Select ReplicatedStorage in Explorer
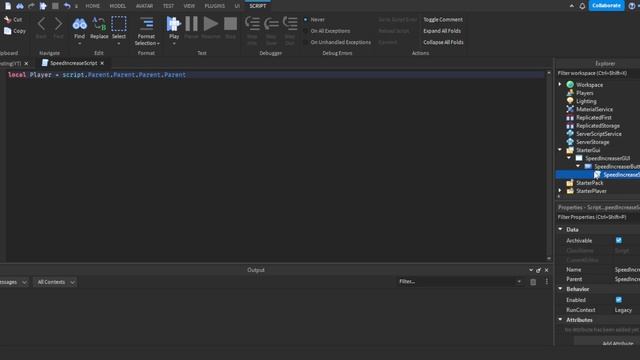Screen dimensions: 640x360 pos(598,126)
